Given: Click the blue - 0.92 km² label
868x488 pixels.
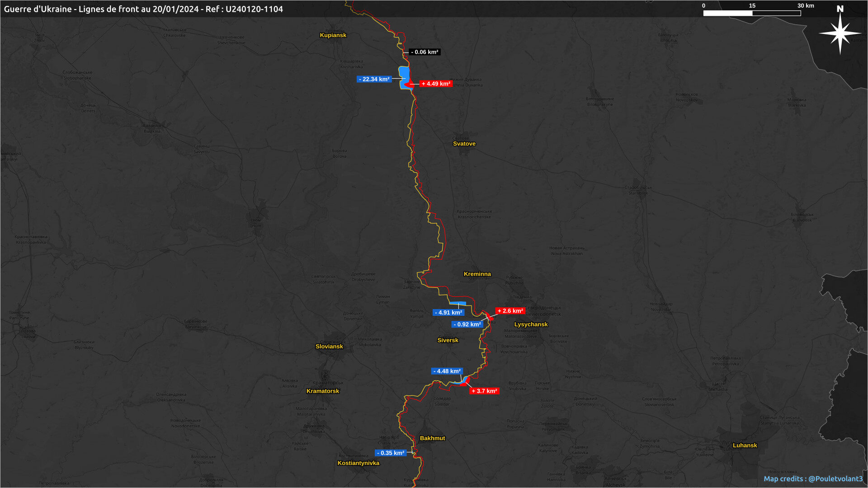Looking at the screenshot, I should pos(467,324).
